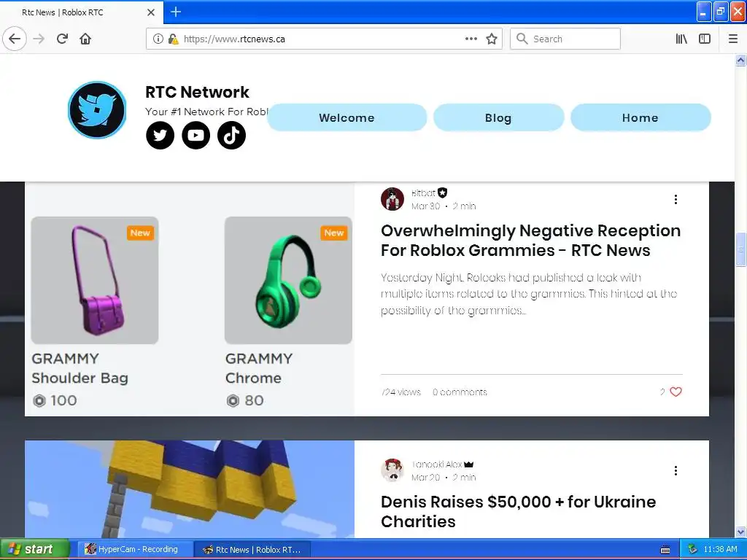Click the RTC Network site title
The width and height of the screenshot is (747, 560).
(197, 92)
